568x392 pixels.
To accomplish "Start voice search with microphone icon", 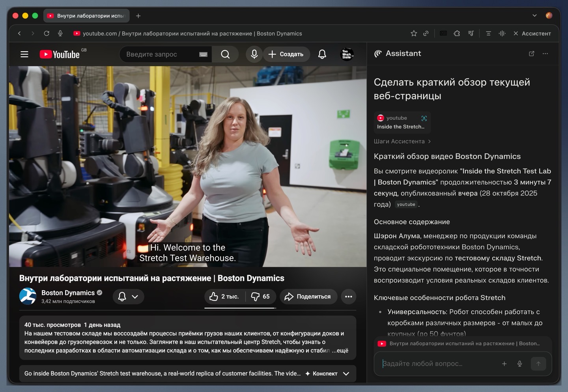I will [254, 54].
